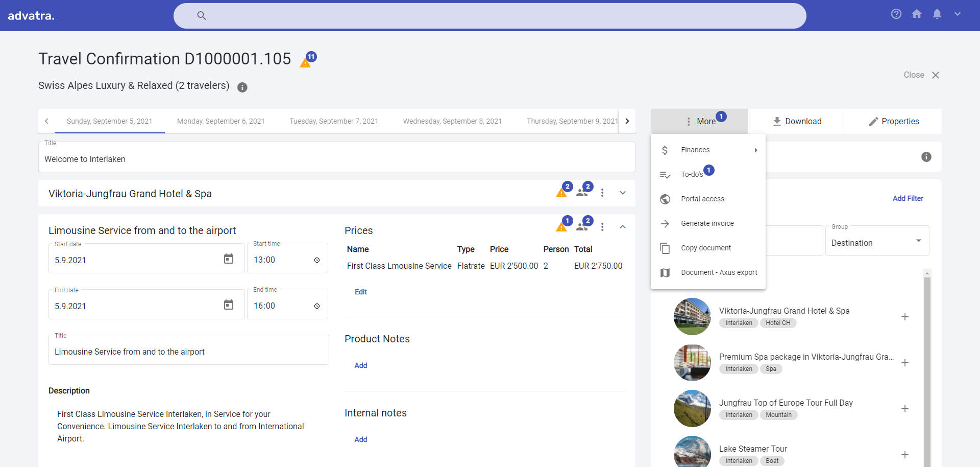
Task: Open the Group Destination dropdown
Action: click(x=877, y=241)
